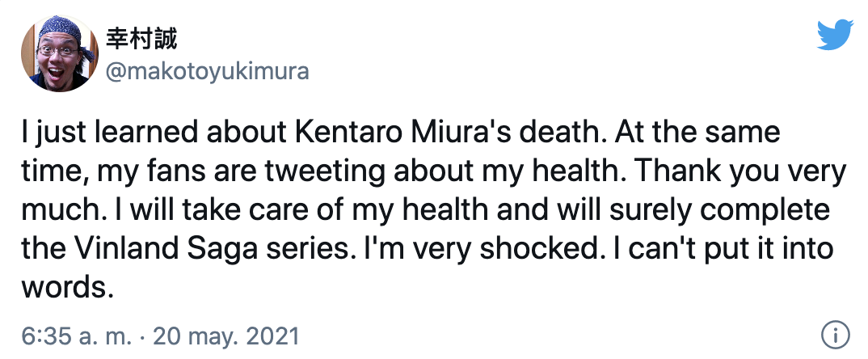Click the info icon beside the date
The height and width of the screenshot is (359, 868).
click(835, 335)
